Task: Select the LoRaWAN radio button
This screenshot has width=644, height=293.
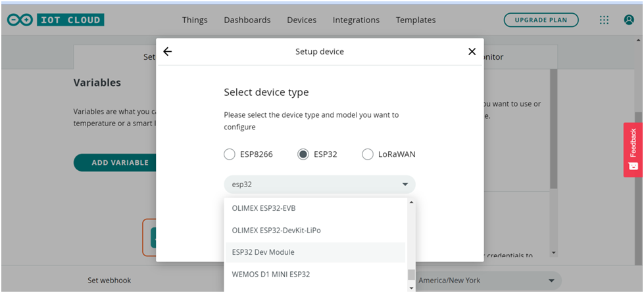Action: (367, 154)
